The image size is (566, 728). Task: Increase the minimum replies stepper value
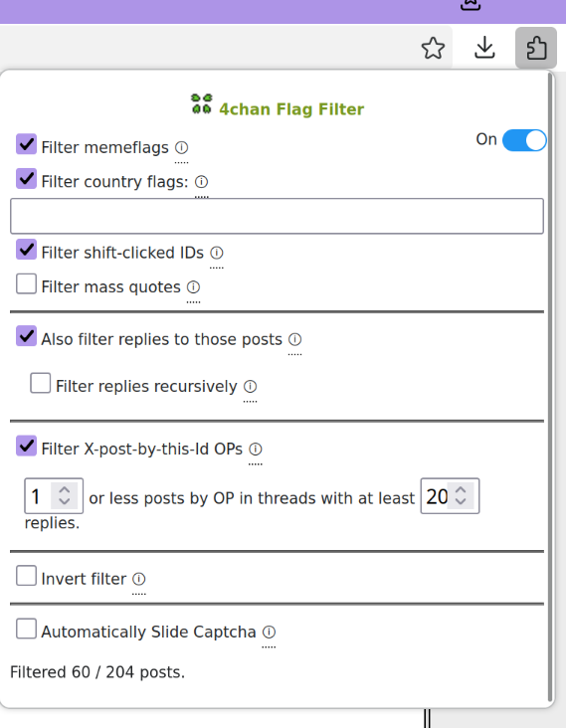coord(461,490)
